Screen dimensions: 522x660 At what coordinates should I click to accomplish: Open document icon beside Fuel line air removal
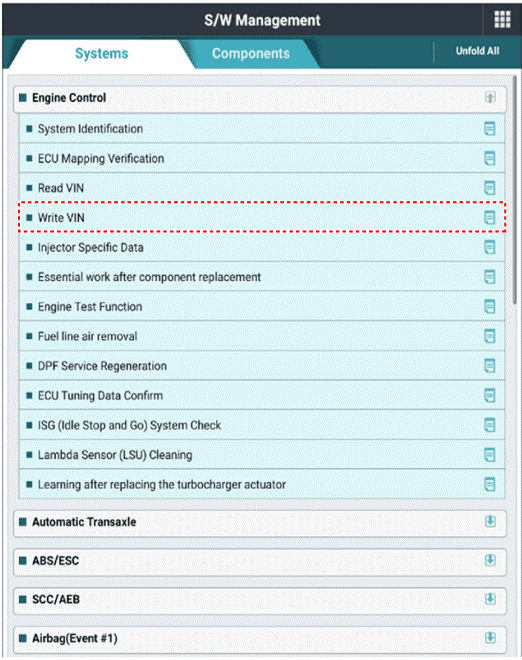click(490, 336)
